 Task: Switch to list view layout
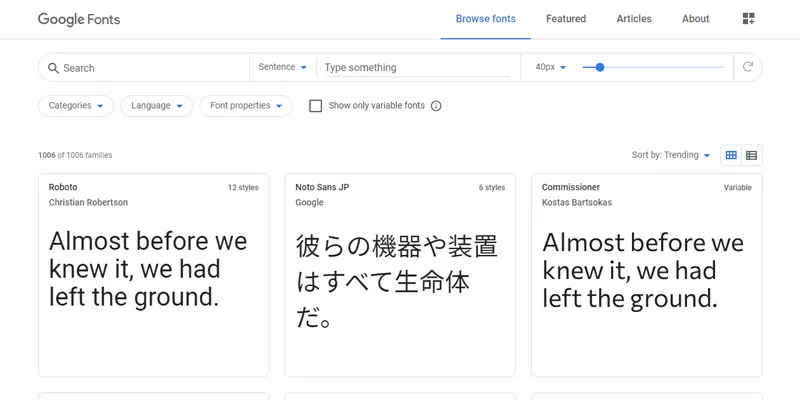pos(752,155)
